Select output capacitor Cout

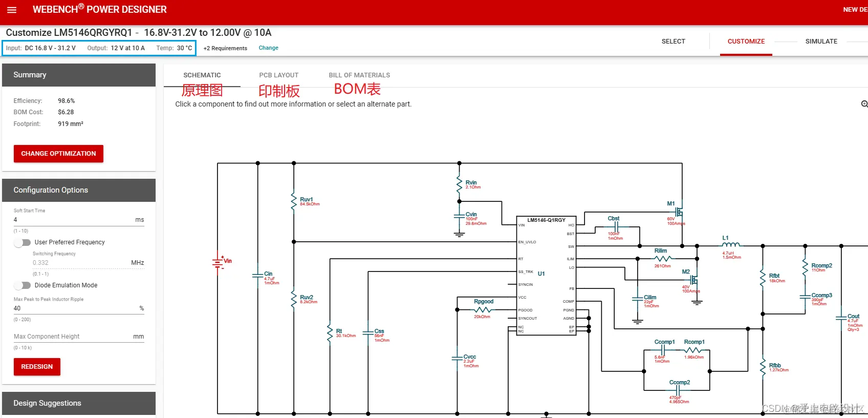click(x=841, y=318)
